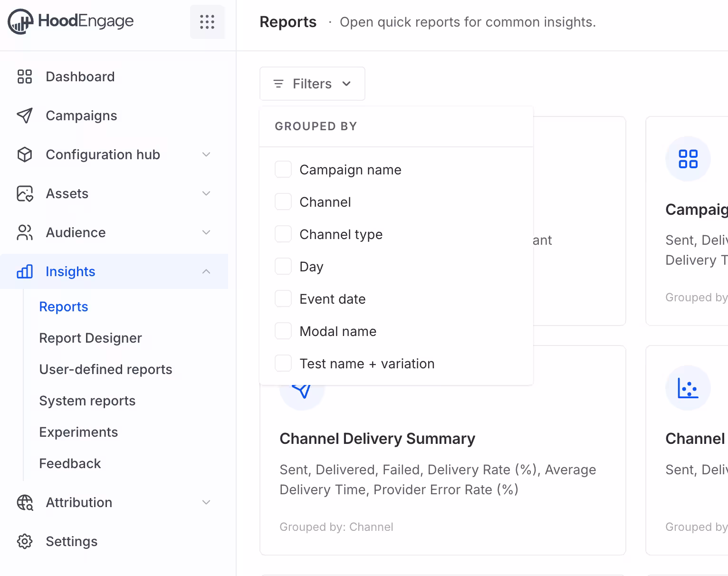Check the Campaign name checkbox

pos(283,170)
